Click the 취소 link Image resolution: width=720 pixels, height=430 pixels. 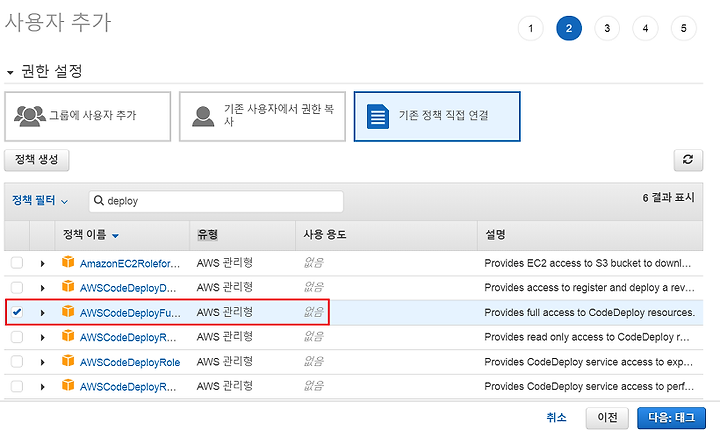[556, 418]
